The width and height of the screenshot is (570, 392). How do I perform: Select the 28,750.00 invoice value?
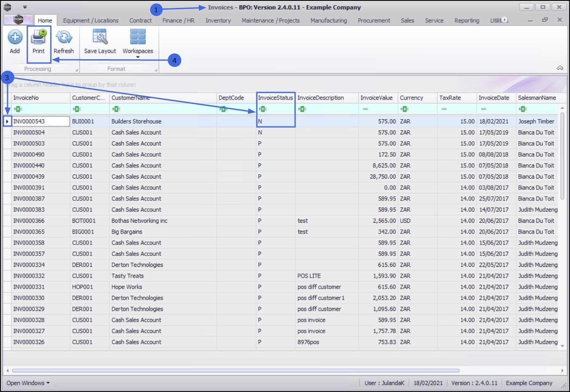tap(378, 176)
